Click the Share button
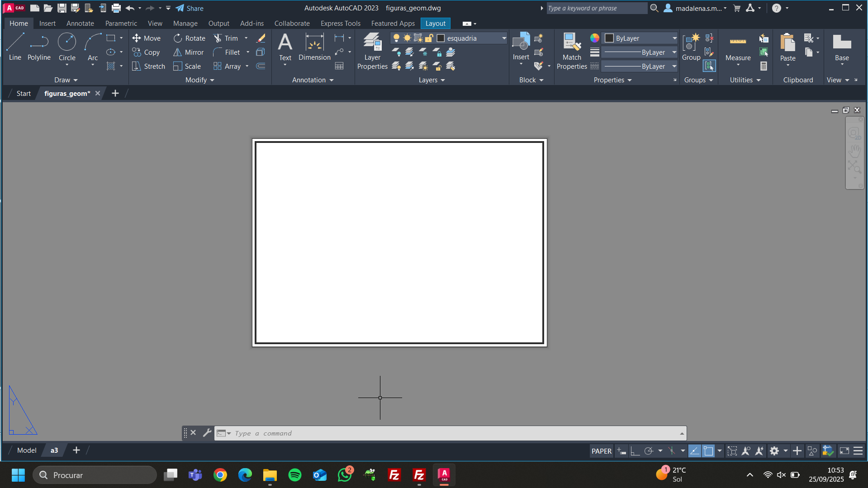Image resolution: width=868 pixels, height=488 pixels. (x=190, y=8)
